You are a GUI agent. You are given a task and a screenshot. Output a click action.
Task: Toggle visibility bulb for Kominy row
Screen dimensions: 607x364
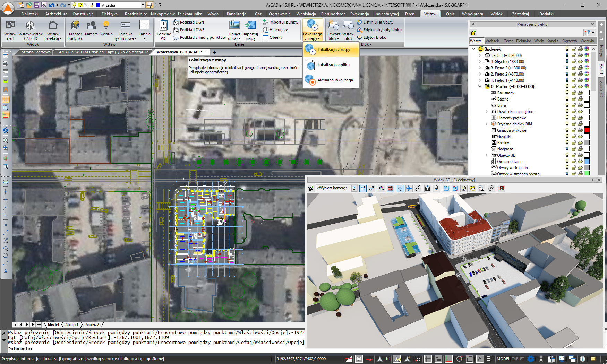pyautogui.click(x=567, y=143)
